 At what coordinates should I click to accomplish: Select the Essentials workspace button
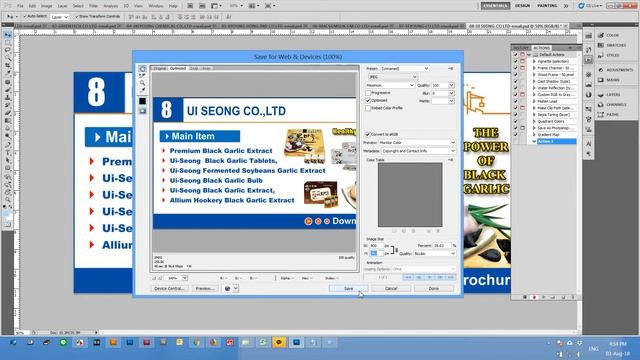coord(495,6)
